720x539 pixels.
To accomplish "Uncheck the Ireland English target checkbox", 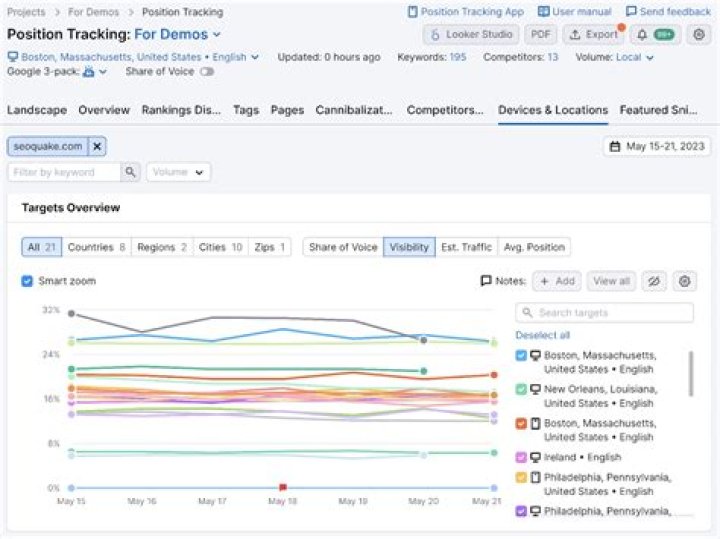I will [521, 457].
